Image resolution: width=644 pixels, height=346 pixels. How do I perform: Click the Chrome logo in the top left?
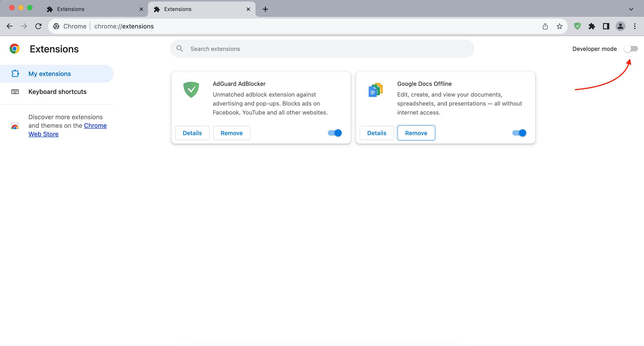click(15, 48)
